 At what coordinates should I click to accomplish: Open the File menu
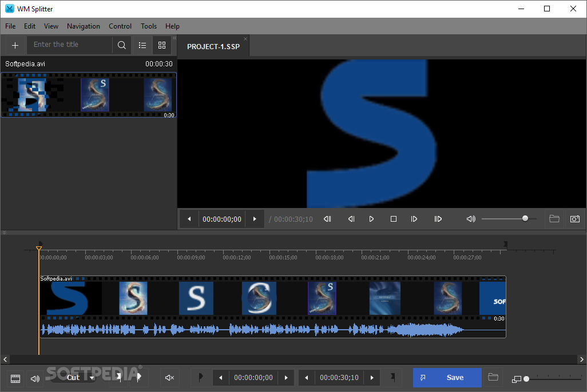coord(10,26)
